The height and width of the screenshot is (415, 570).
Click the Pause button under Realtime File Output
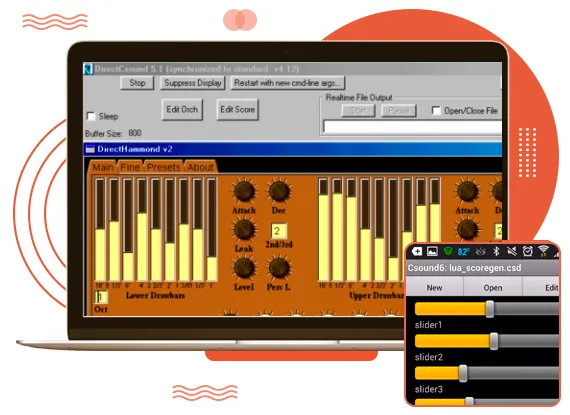399,110
